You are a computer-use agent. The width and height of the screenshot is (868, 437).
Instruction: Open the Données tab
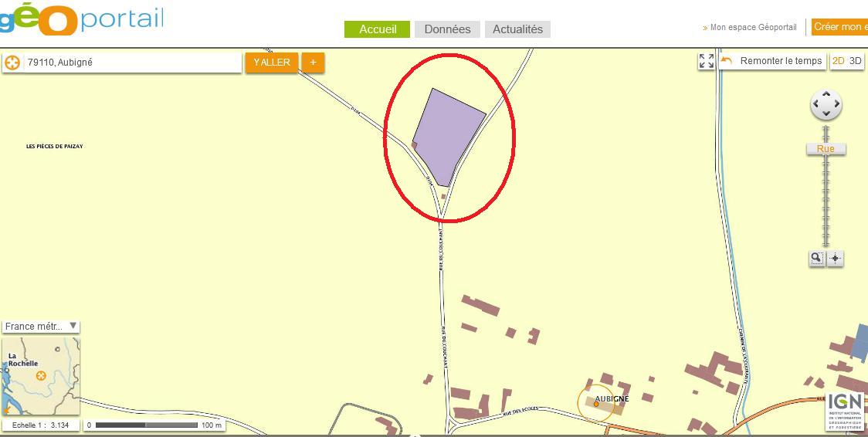coord(447,29)
